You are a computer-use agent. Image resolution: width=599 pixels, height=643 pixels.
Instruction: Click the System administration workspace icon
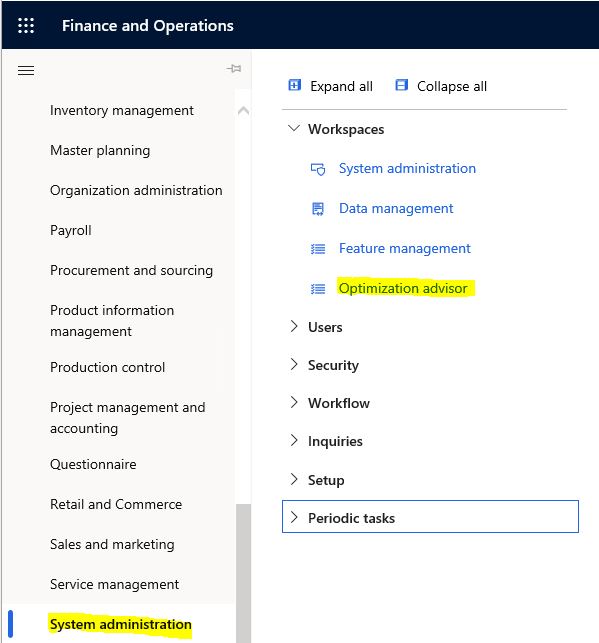318,169
